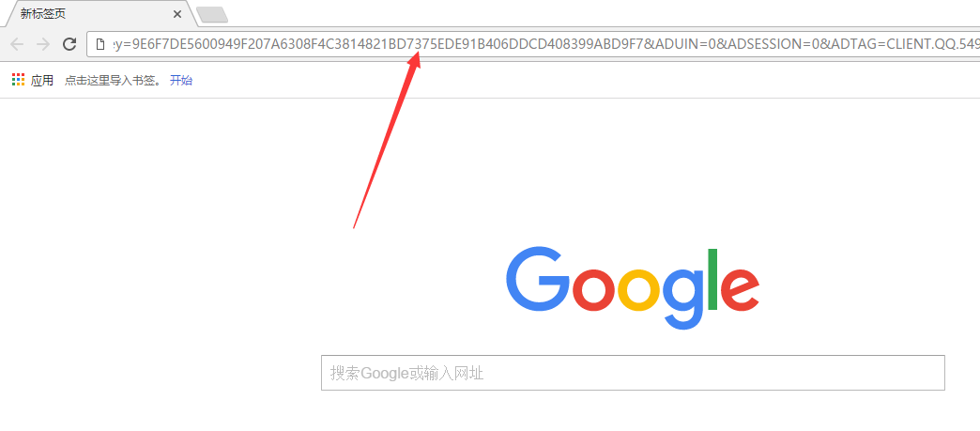980x431 pixels.
Task: Click the browser back arrow
Action: 17,44
